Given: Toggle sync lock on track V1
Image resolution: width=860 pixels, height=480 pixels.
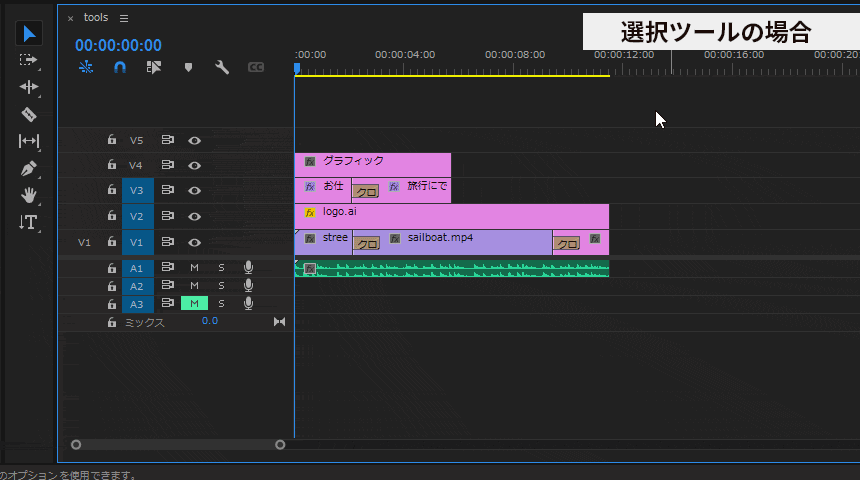Looking at the screenshot, I should tap(167, 241).
